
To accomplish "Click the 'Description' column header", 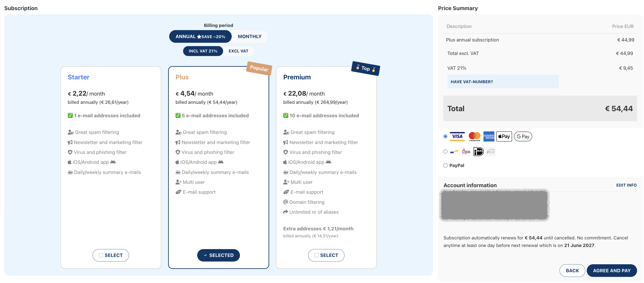I will click(x=459, y=26).
